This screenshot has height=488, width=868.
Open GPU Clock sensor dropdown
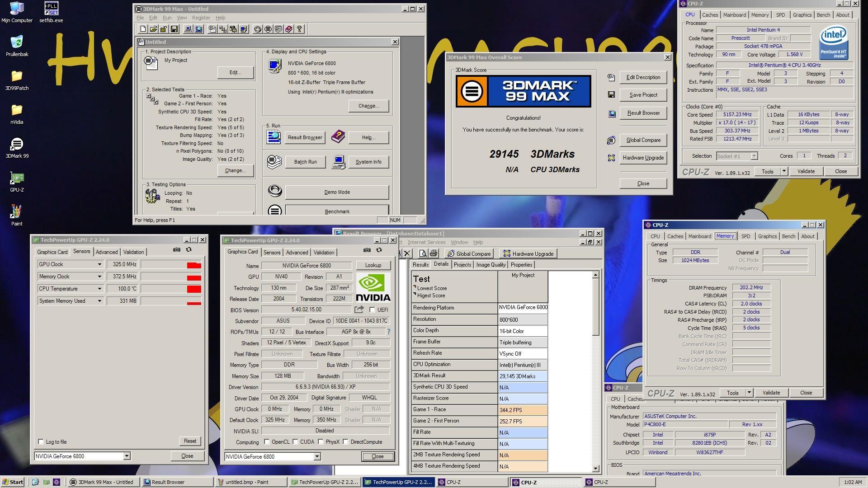(99, 264)
